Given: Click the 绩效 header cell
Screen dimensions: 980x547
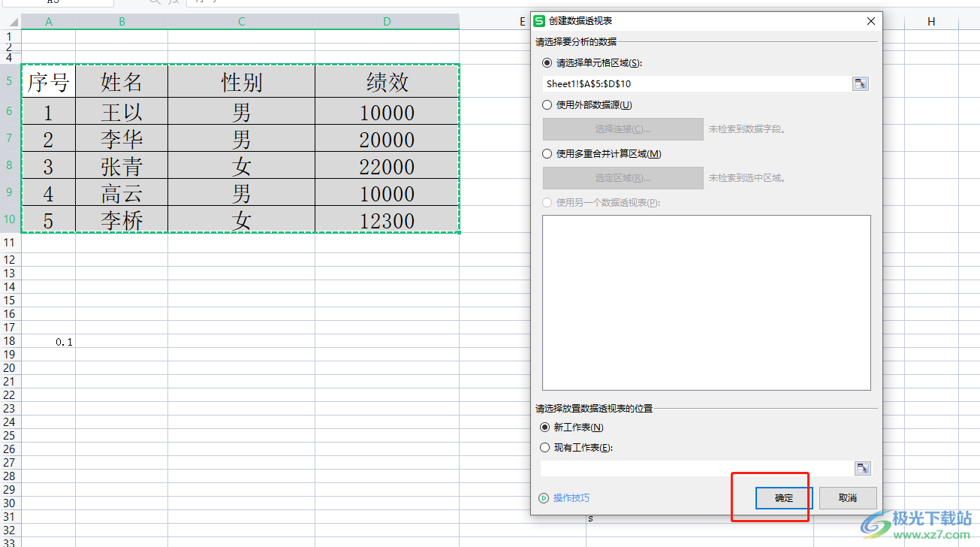Looking at the screenshot, I should click(387, 81).
